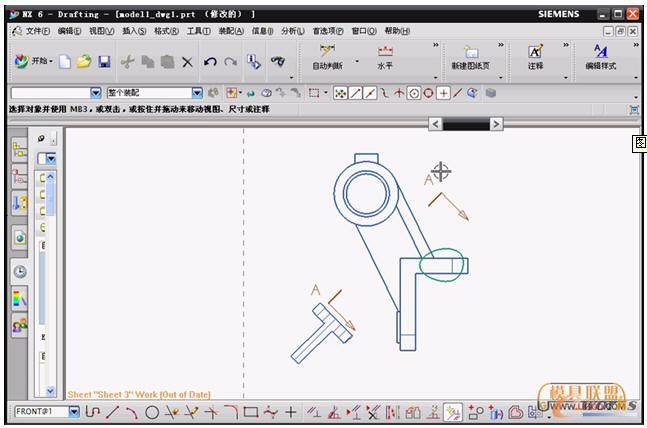Click the 开始 start button
The width and height of the screenshot is (647, 428).
tap(33, 62)
